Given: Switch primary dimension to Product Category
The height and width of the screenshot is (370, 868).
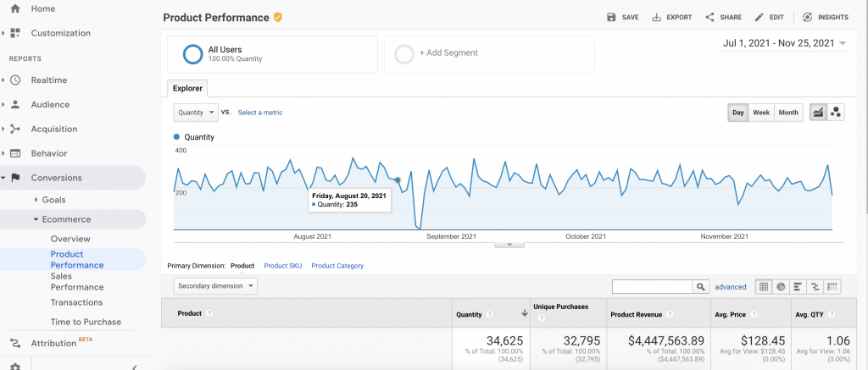Looking at the screenshot, I should (337, 266).
